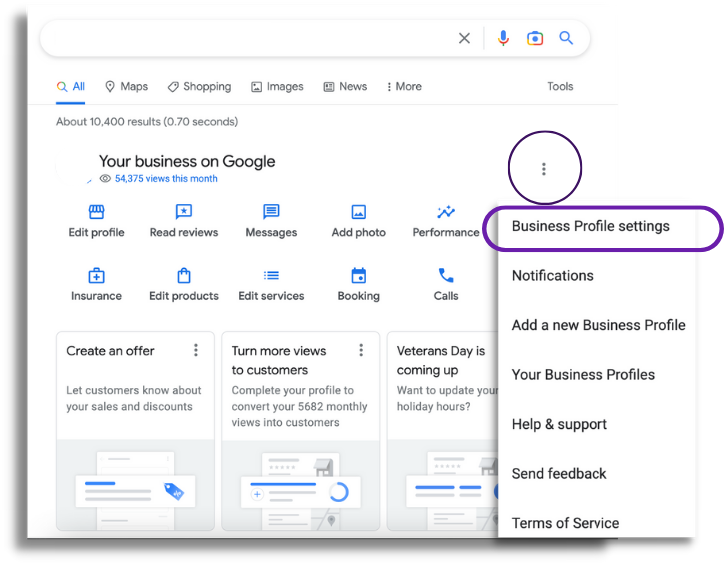Click the Insurance label text
Image resolution: width=725 pixels, height=566 pixels.
coord(96,296)
